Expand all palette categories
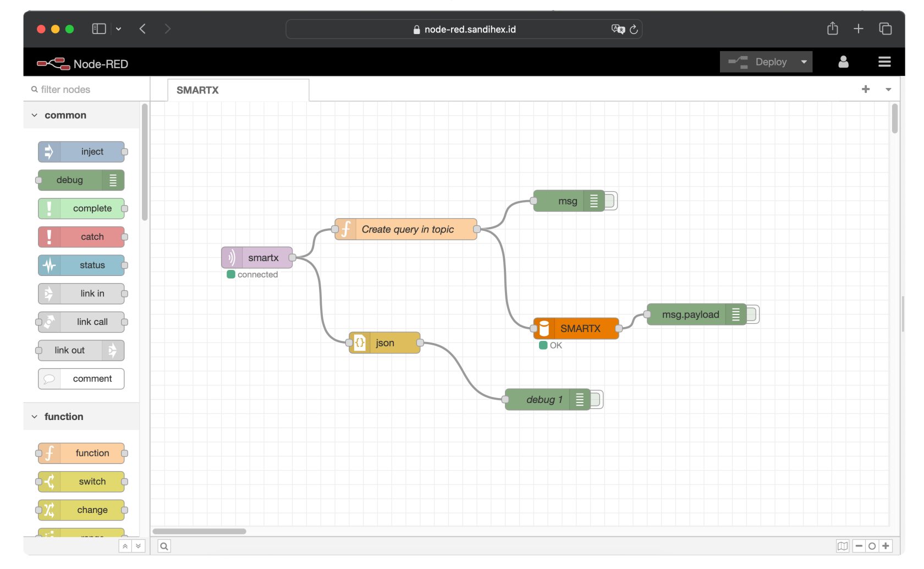This screenshot has height=569, width=924. (x=139, y=546)
